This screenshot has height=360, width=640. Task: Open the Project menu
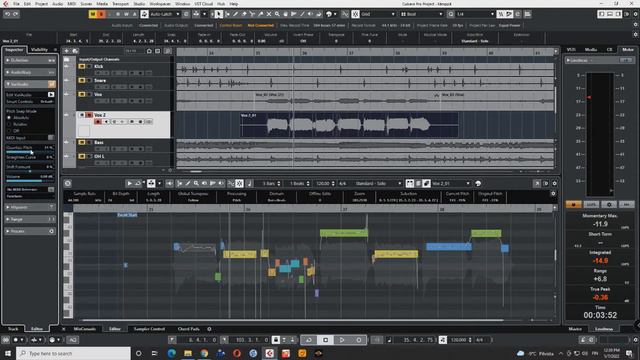click(41, 4)
